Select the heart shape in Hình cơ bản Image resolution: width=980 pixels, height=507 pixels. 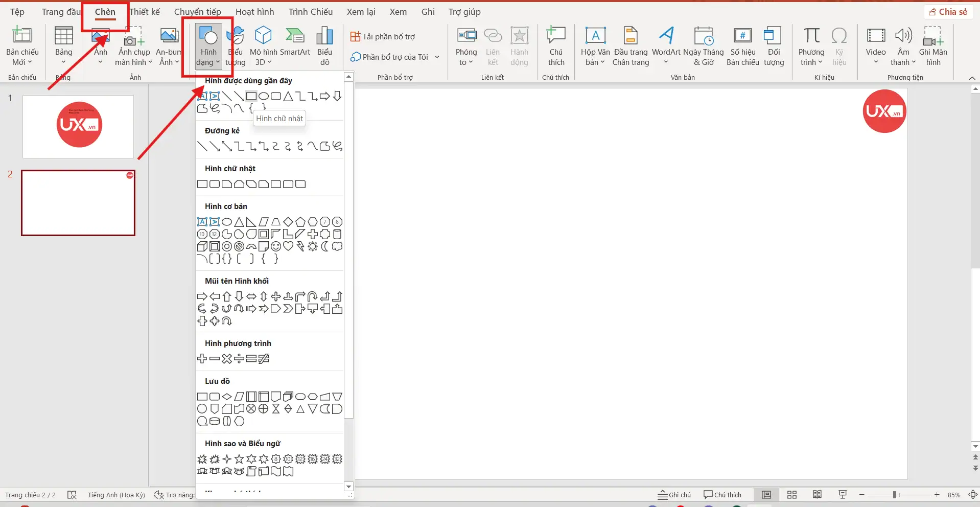[x=288, y=246]
